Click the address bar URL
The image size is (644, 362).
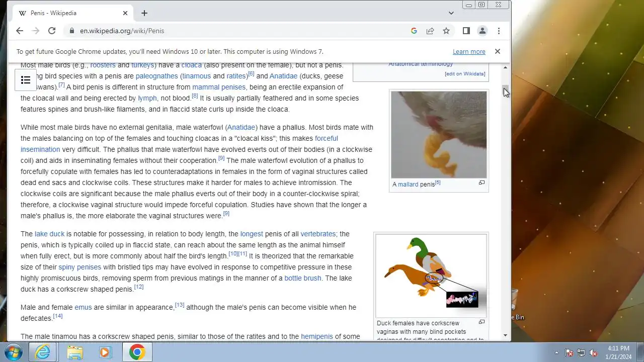(x=122, y=31)
